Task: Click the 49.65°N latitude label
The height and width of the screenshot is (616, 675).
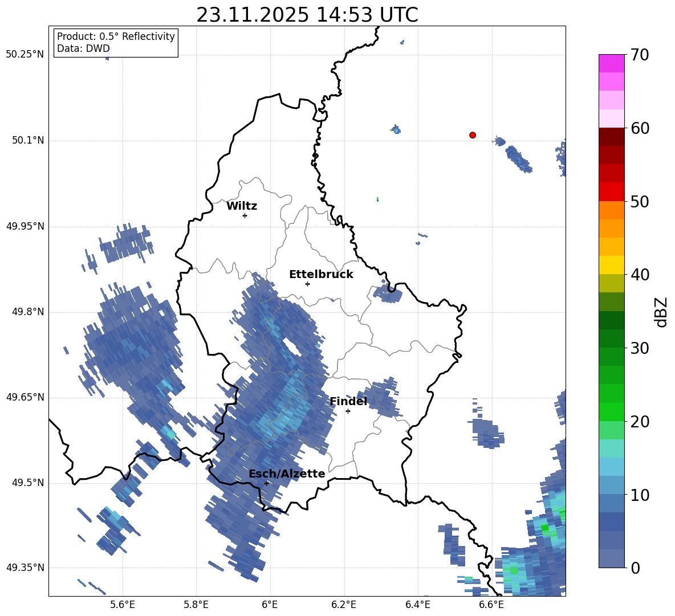Action: tap(25, 397)
